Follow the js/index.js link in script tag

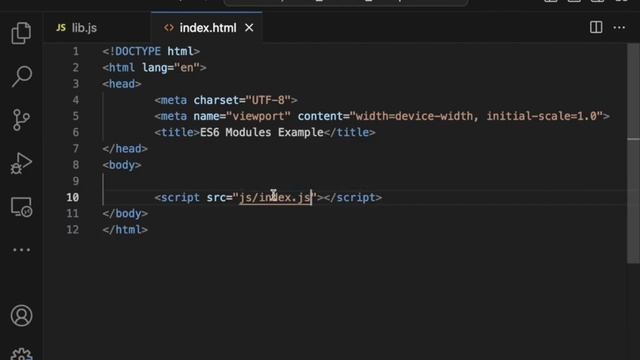coord(275,198)
